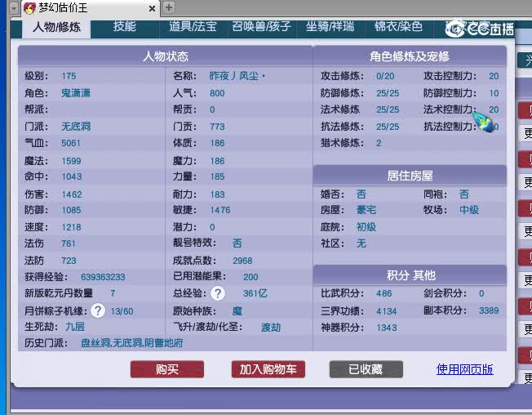Click the 攻击控制力 value 20
This screenshot has width=532, height=415.
pyautogui.click(x=494, y=76)
